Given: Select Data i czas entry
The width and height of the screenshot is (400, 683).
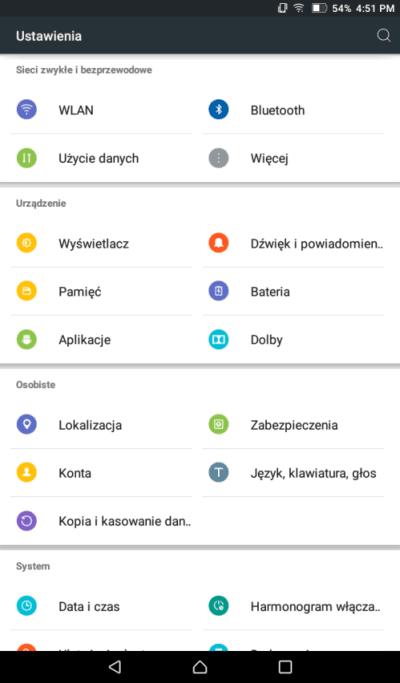Looking at the screenshot, I should (x=101, y=606).
